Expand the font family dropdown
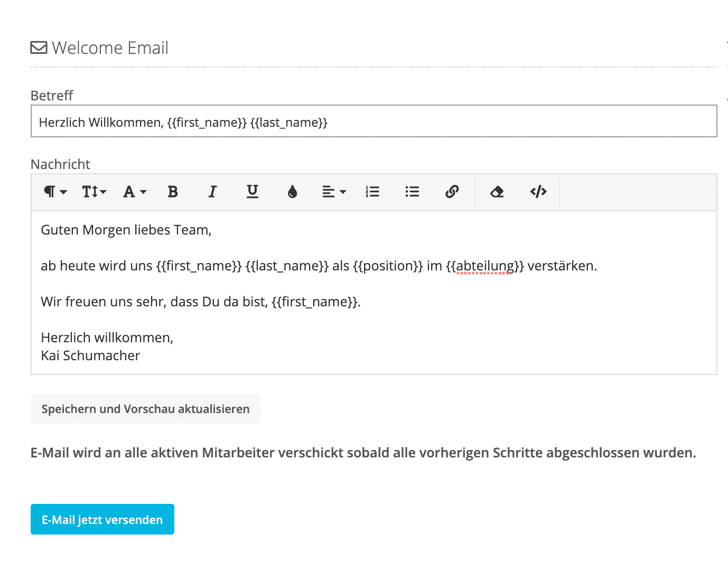 pos(134,192)
